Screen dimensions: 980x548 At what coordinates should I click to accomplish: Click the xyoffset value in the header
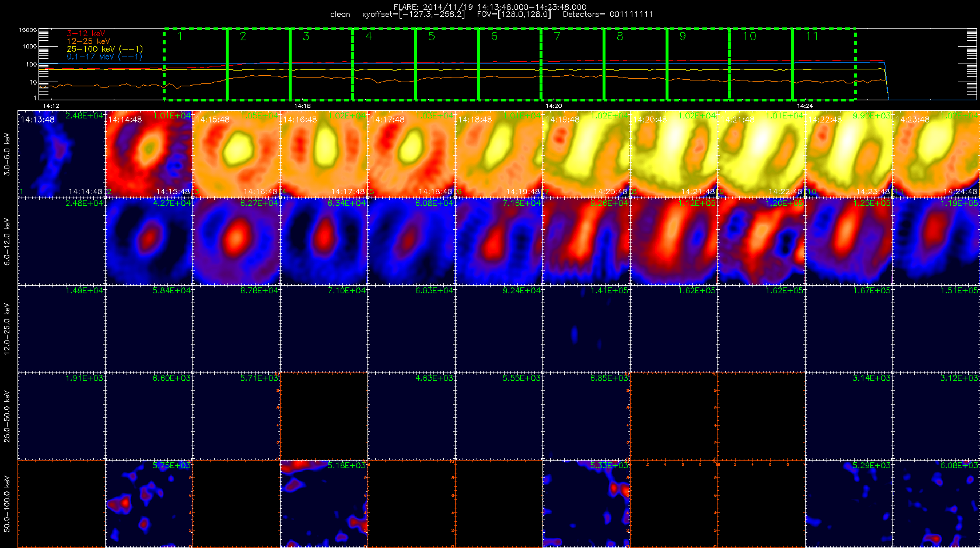[414, 15]
